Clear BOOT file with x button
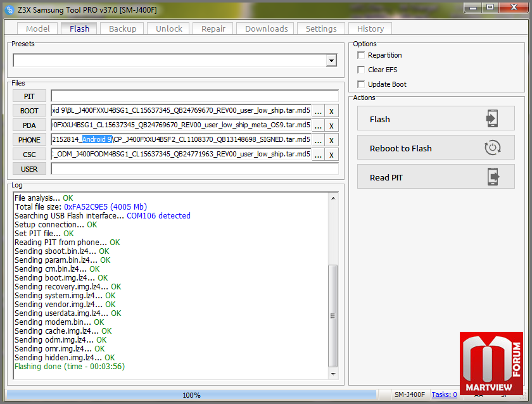 click(331, 111)
